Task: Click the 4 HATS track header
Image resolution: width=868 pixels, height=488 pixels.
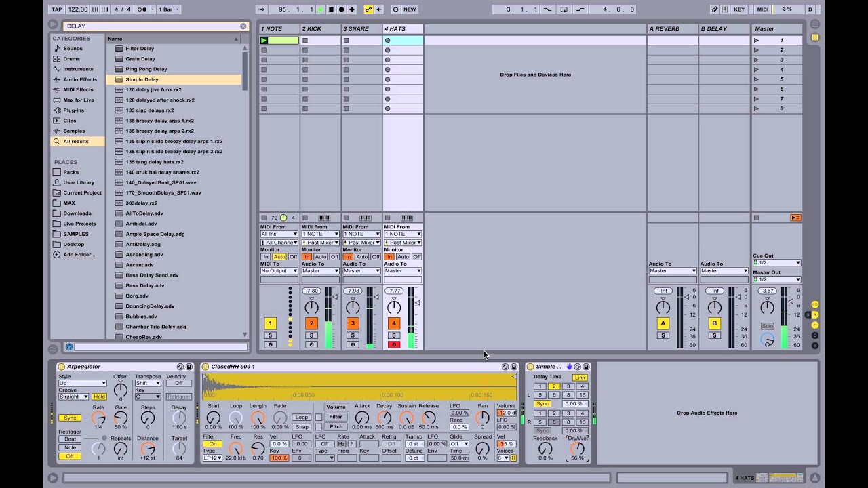Action: tap(403, 28)
